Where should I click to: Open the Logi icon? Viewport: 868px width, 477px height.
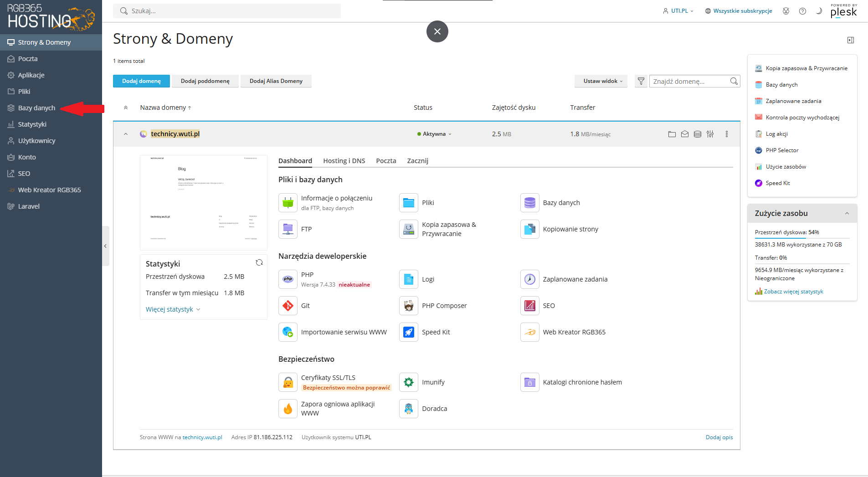point(409,279)
